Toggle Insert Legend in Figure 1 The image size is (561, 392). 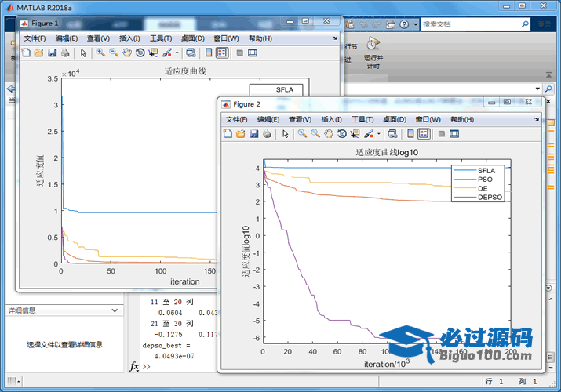pos(222,53)
